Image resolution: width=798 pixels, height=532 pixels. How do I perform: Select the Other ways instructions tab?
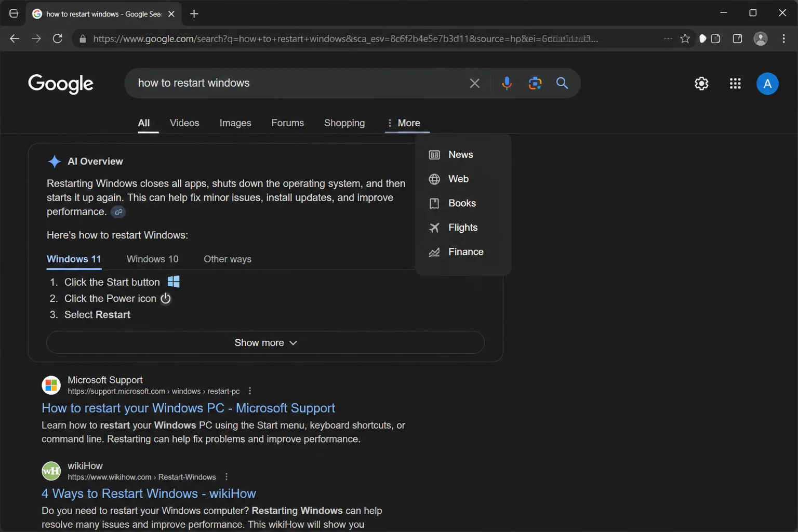pyautogui.click(x=228, y=259)
